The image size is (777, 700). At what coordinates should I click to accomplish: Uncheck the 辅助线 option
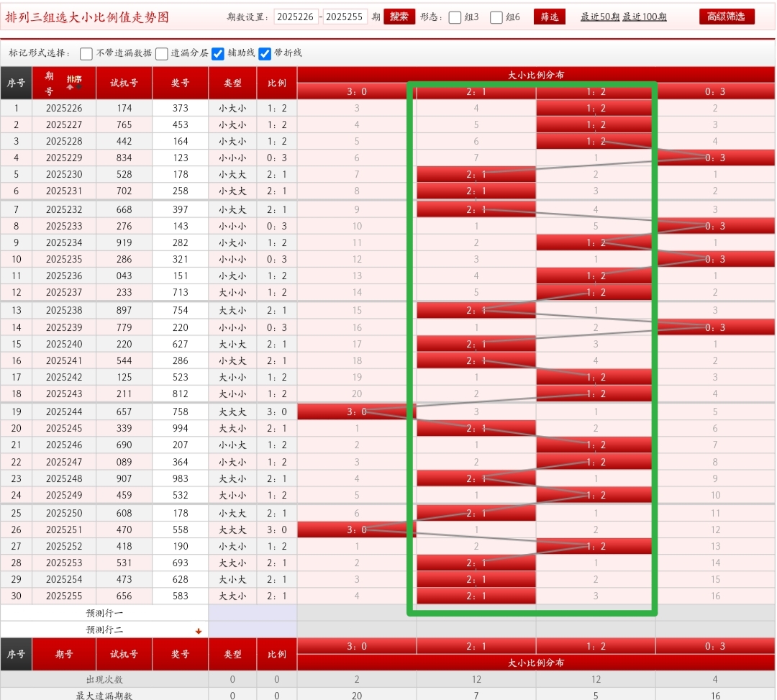218,53
